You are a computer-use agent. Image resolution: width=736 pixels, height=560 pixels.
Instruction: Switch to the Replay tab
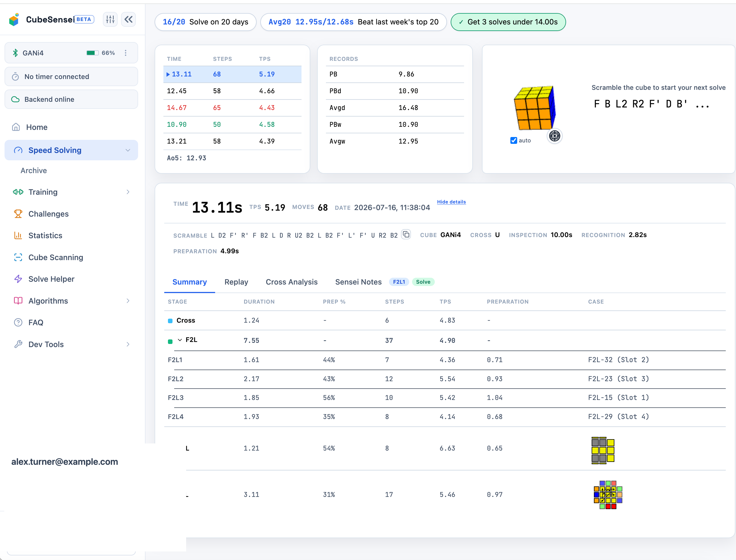[236, 282]
